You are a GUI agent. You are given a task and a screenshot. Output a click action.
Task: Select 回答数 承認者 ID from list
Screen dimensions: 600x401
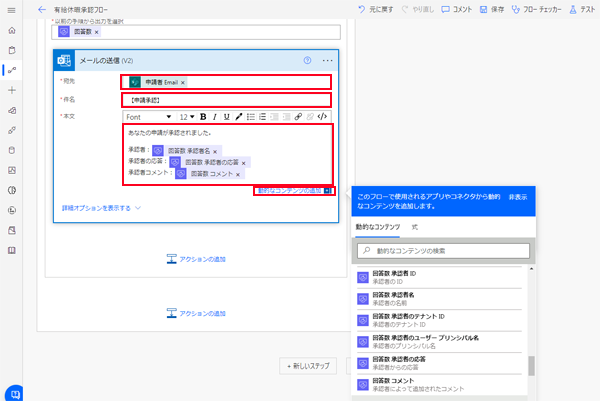pyautogui.click(x=439, y=277)
